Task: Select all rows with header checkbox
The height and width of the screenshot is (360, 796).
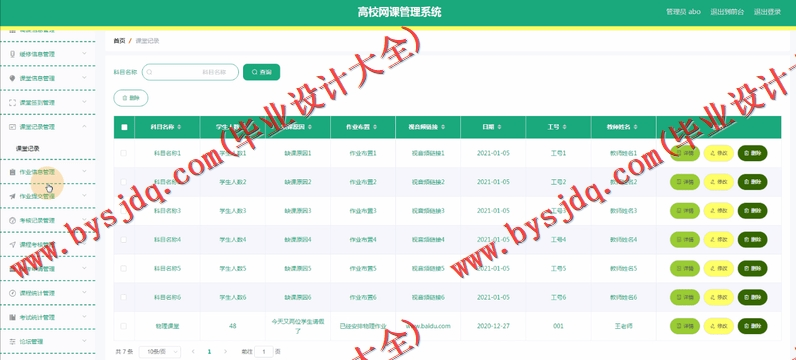Action: 124,127
